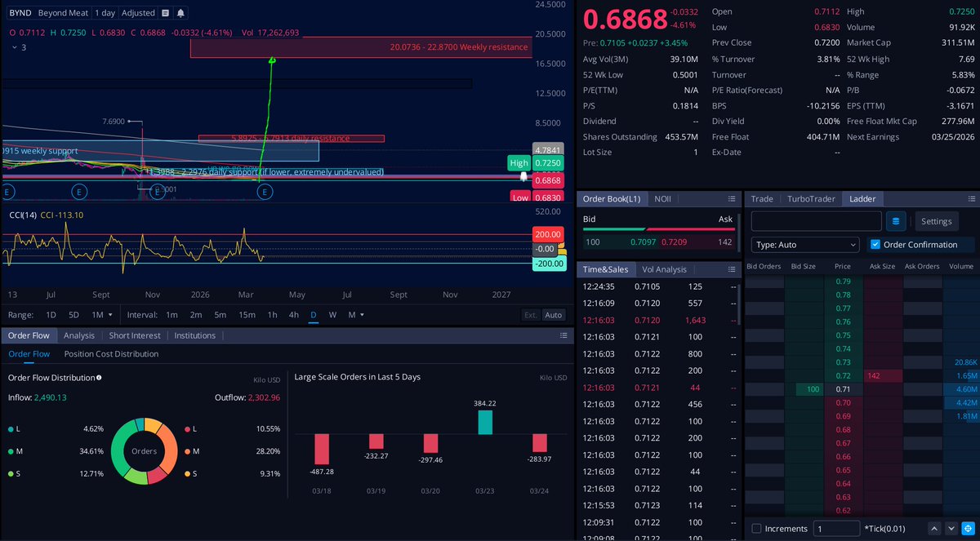Select the 1D range
This screenshot has height=541, width=980.
[51, 315]
